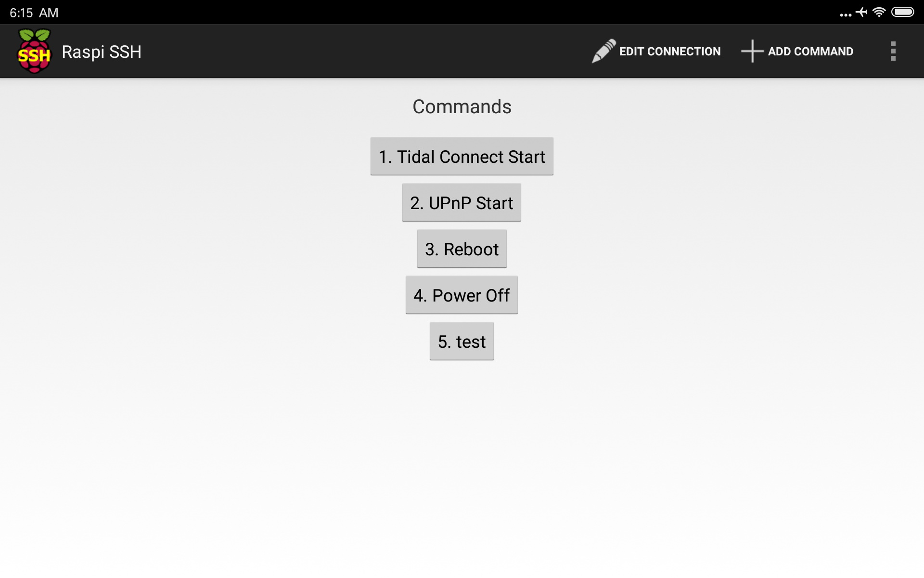Click the signal strength icon
Image resolution: width=924 pixels, height=578 pixels.
[x=880, y=12]
